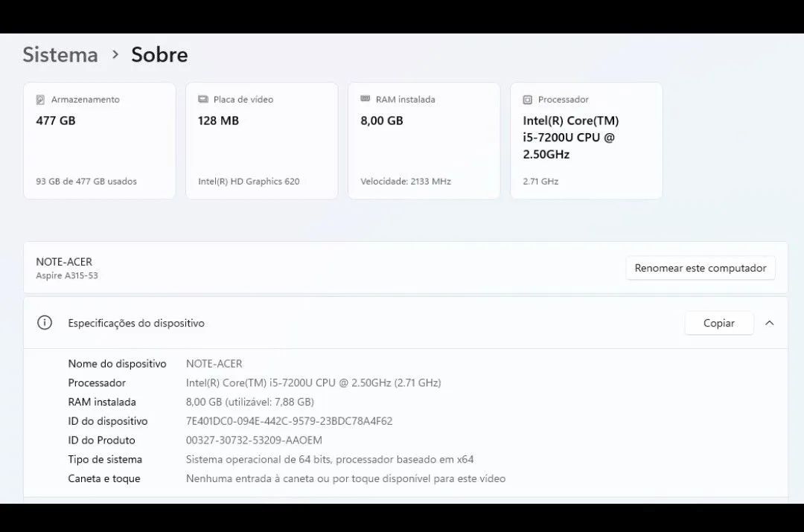Click Renomear este computador button
804x532 pixels.
700,268
